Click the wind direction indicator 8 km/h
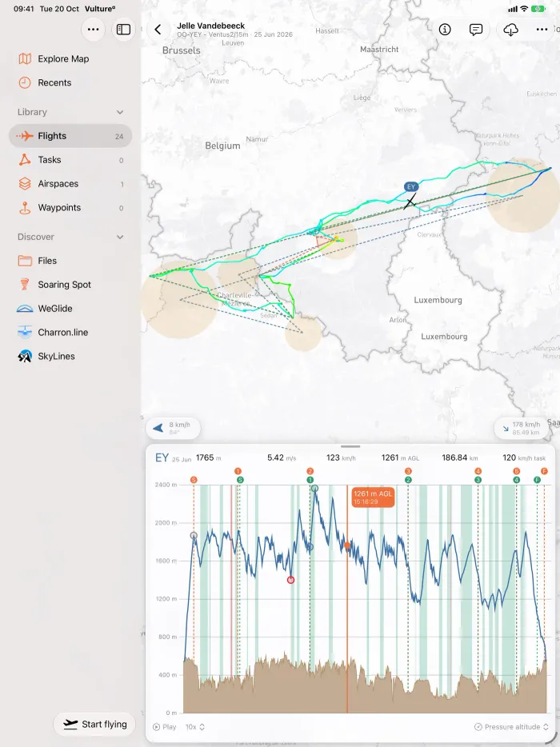The height and width of the screenshot is (747, 560). pos(173,428)
